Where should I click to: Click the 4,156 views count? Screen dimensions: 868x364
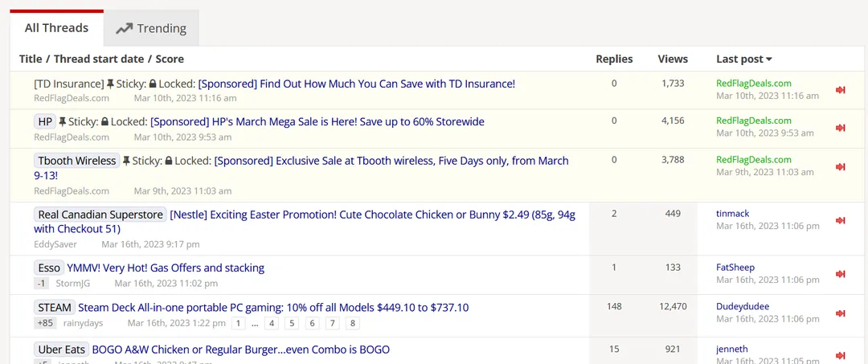point(673,120)
